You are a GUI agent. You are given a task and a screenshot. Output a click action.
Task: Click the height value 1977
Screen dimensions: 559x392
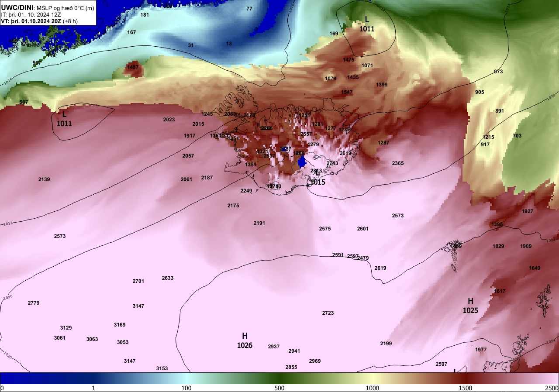(x=481, y=350)
